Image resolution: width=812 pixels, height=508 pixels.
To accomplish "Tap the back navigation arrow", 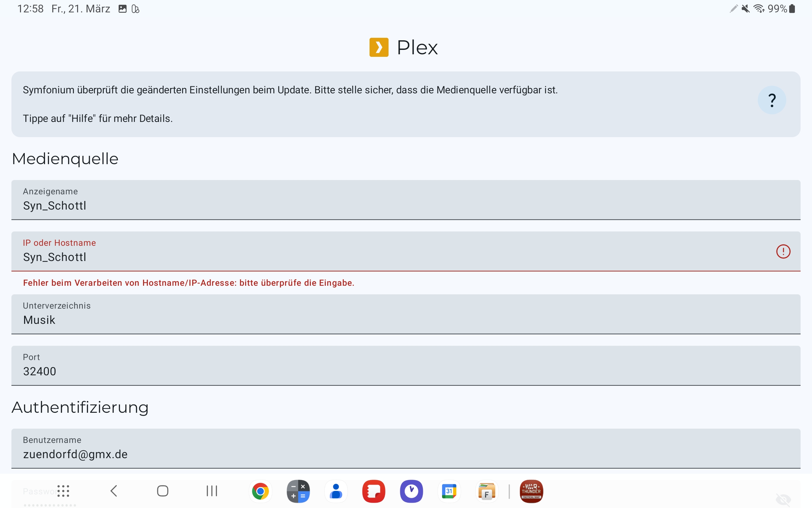I will 114,491.
